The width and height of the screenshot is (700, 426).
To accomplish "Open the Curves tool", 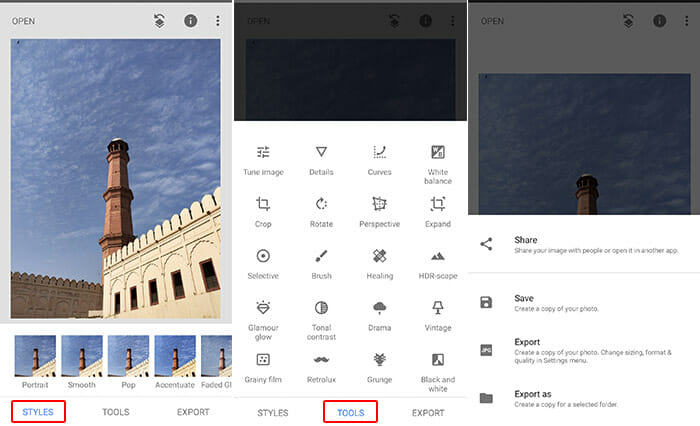I will [379, 158].
